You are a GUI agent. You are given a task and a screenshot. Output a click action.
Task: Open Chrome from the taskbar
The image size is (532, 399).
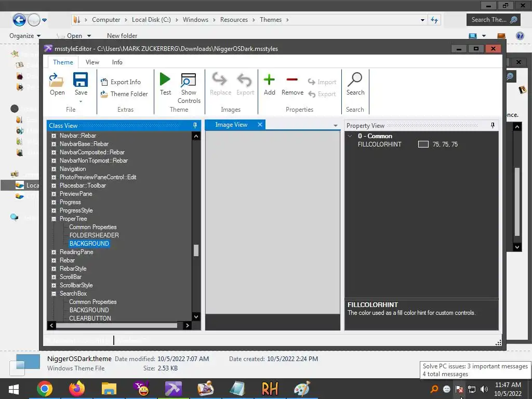[x=45, y=389]
